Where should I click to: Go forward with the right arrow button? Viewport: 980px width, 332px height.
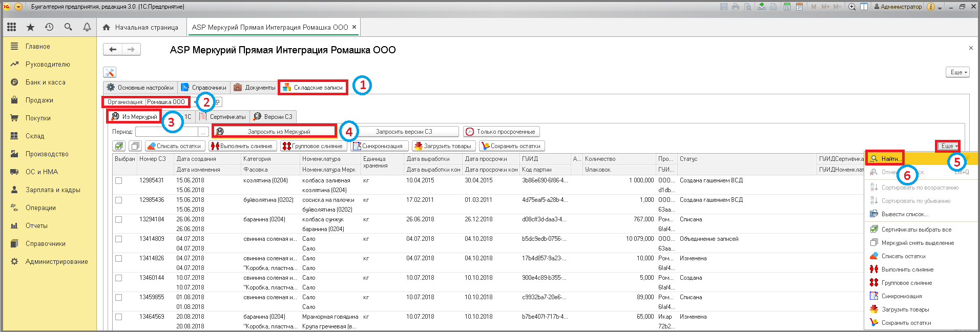[x=131, y=50]
